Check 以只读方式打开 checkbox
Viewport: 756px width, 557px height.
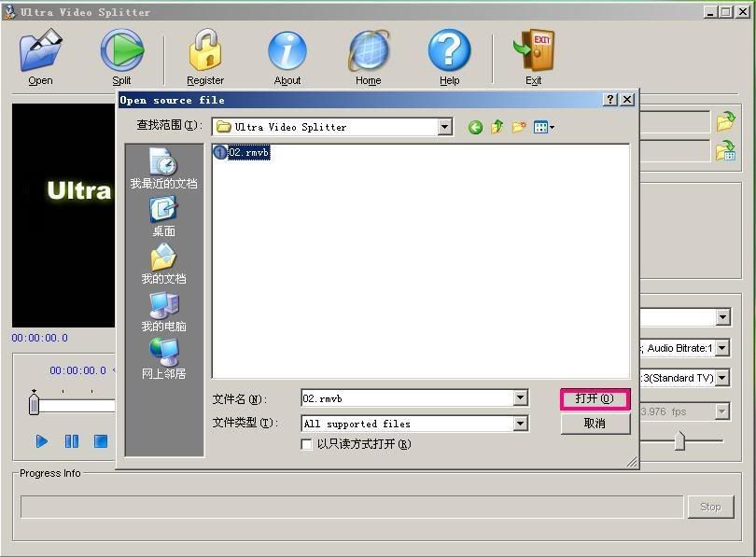(x=306, y=444)
